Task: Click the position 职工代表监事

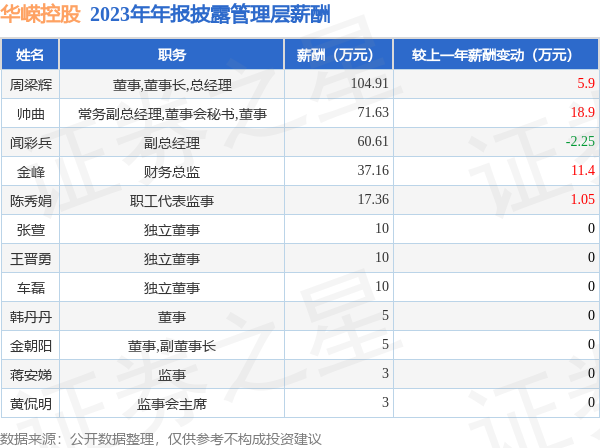Action: [x=172, y=200]
